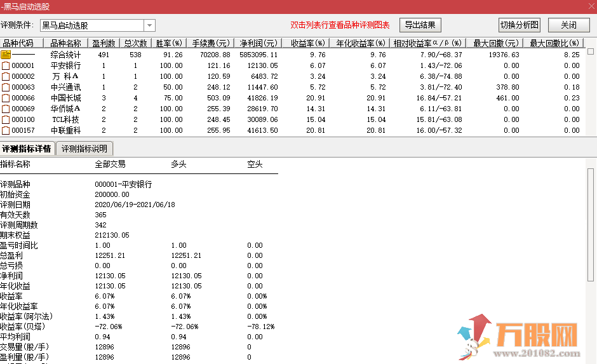This screenshot has width=597, height=364.
Task: Click the 黑马启动选股 combo box field
Action: tap(91, 25)
